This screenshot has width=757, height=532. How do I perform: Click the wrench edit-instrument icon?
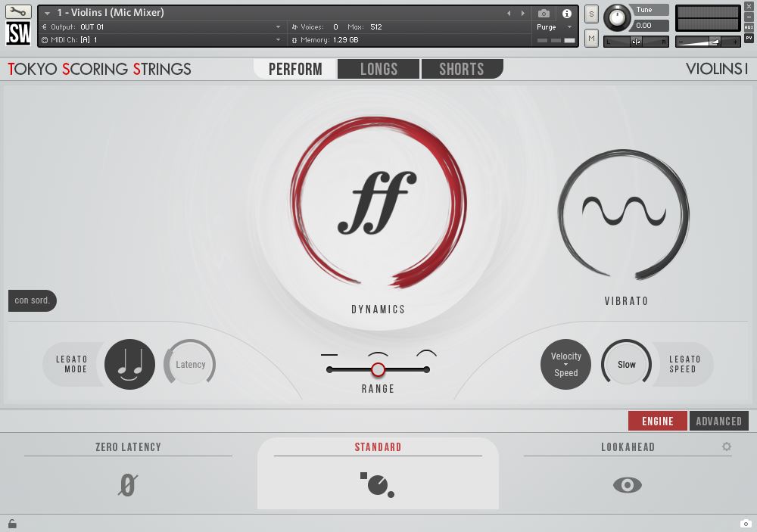tap(18, 11)
